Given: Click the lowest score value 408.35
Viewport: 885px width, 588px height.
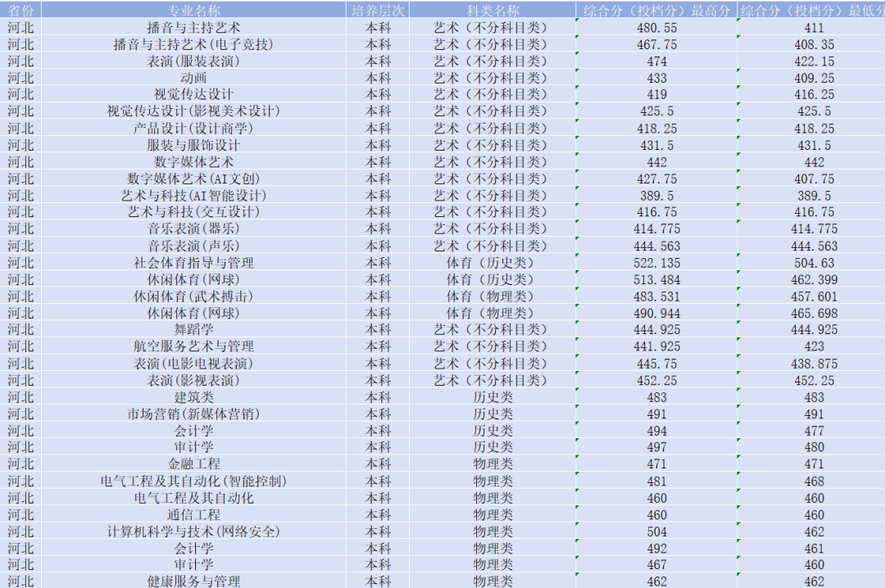Looking at the screenshot, I should click(814, 44).
